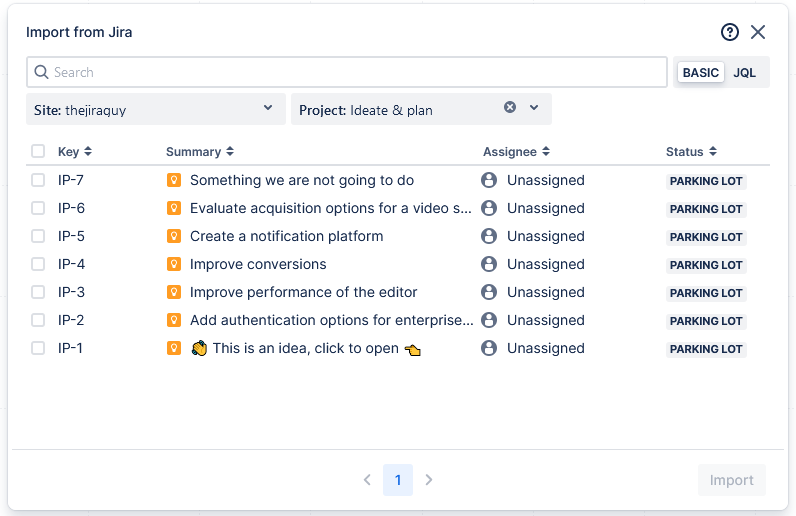Click the avatar icon for IP-6 assignee
Viewport: 796px width, 516px height.
click(x=489, y=208)
